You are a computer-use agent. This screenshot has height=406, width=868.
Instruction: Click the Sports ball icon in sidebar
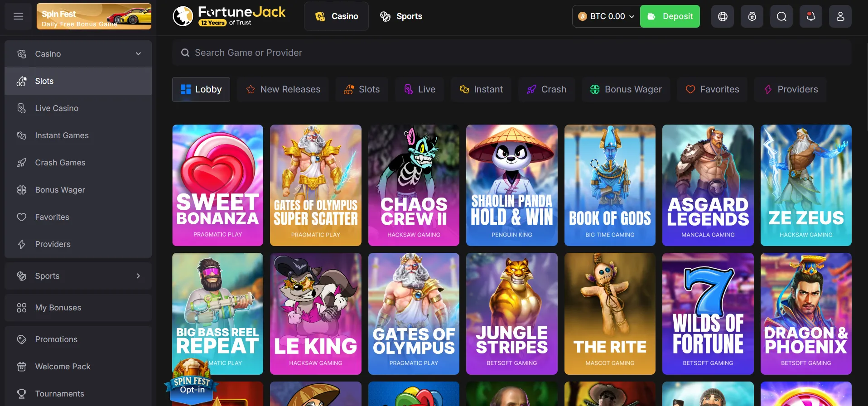coord(21,276)
